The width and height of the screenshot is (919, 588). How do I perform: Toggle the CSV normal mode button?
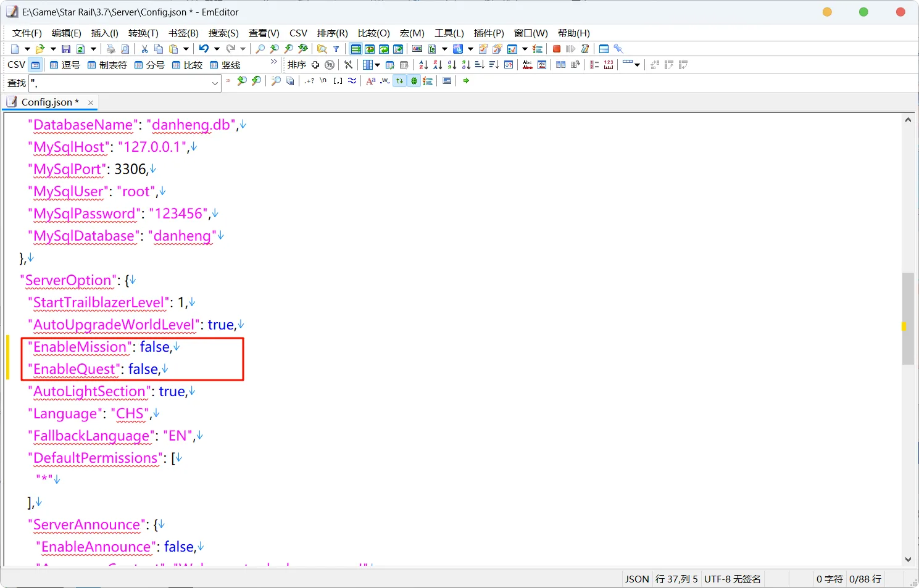click(x=36, y=65)
